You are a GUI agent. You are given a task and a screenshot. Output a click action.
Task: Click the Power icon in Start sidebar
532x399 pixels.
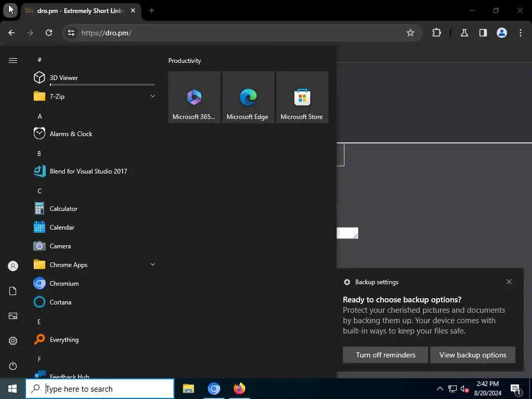click(x=13, y=366)
